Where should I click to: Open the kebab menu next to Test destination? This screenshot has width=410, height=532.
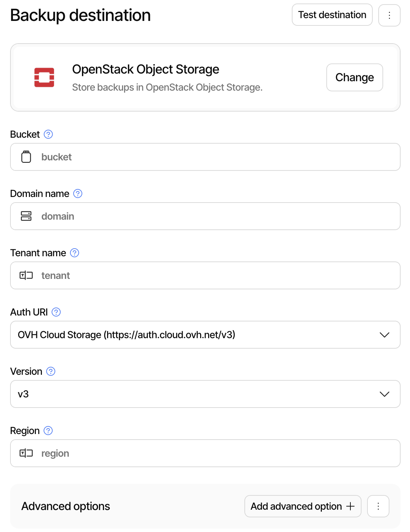point(389,15)
